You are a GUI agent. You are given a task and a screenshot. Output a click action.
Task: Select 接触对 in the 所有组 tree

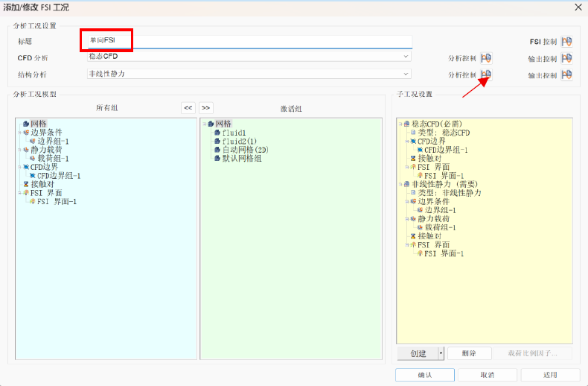pyautogui.click(x=42, y=184)
